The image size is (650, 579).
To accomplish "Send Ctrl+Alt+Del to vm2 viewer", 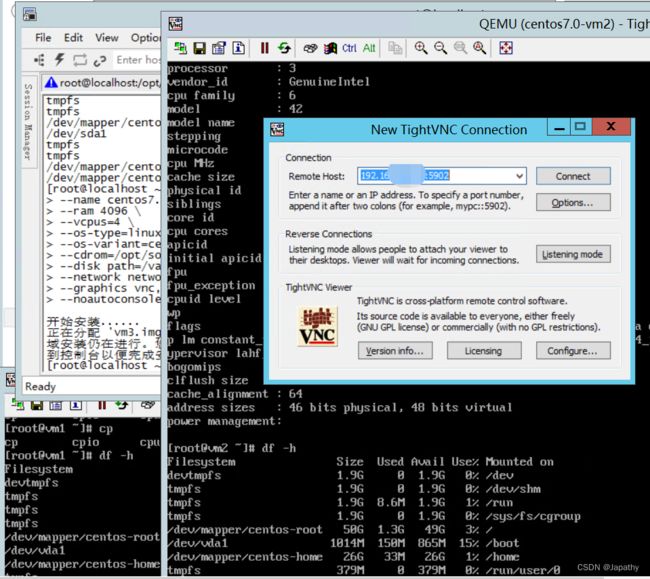I will pos(310,48).
